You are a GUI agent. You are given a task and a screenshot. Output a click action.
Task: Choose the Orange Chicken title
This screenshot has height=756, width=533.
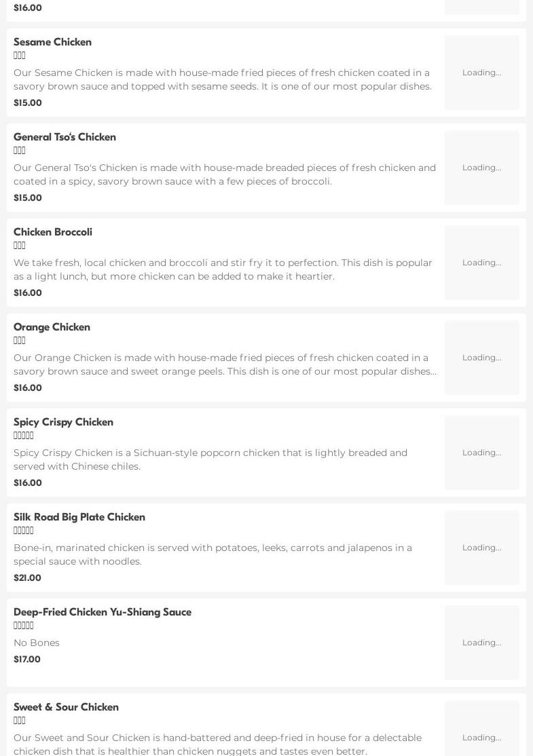point(52,327)
